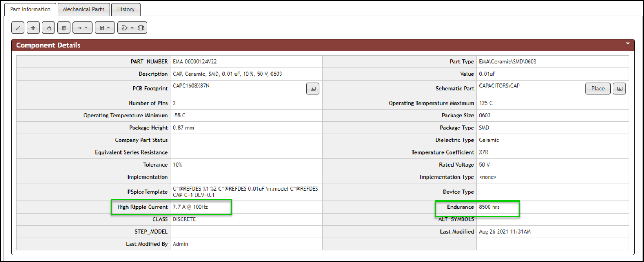Click Last Modified By value Admin
This screenshot has width=644, height=262.
(181, 244)
